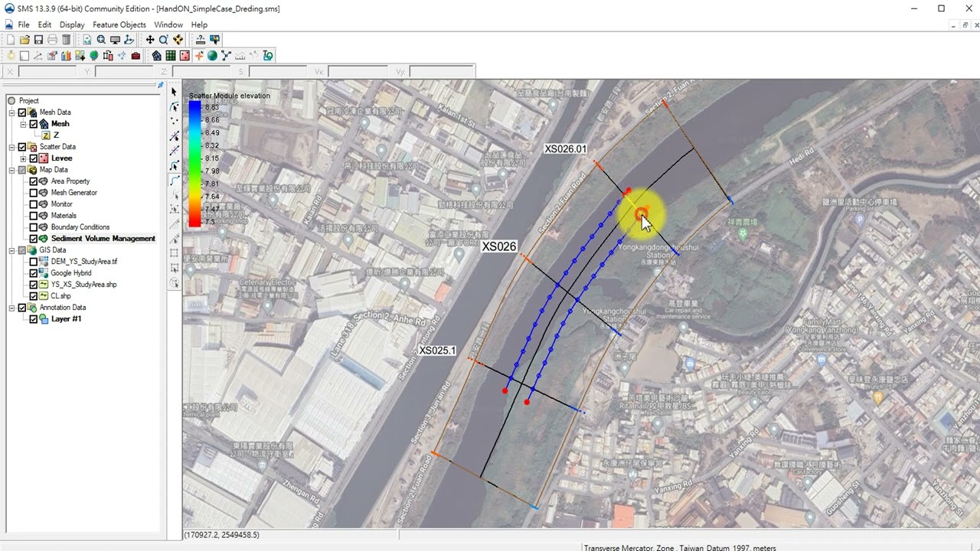Open the File menu
980x551 pixels.
pyautogui.click(x=24, y=24)
